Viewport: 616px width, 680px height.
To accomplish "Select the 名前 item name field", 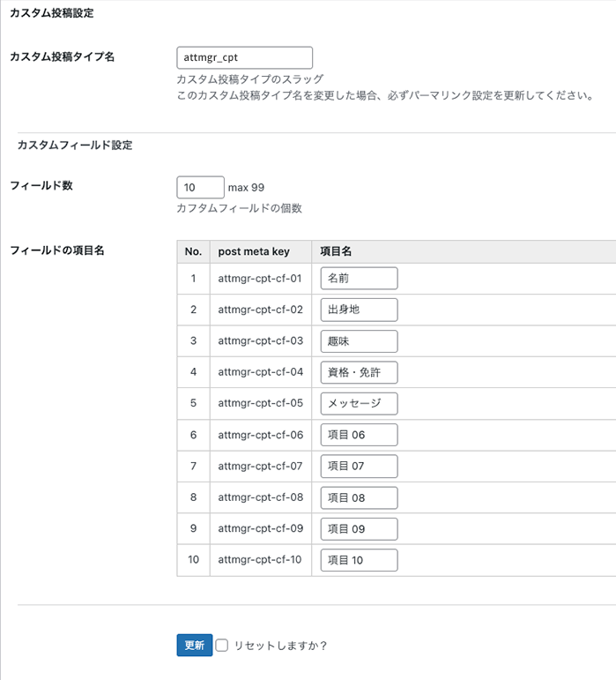I will (x=360, y=279).
